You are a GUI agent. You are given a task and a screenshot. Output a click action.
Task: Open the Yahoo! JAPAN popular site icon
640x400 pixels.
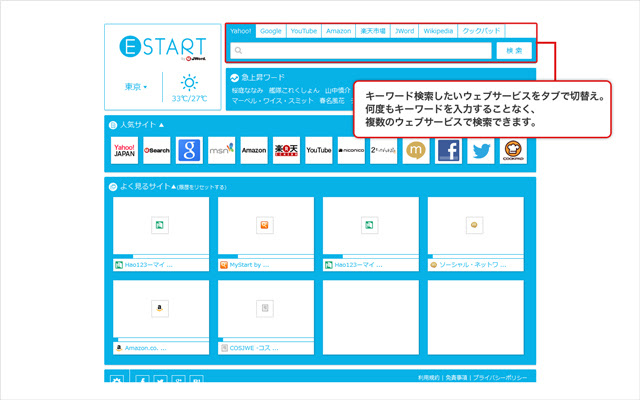[124, 150]
